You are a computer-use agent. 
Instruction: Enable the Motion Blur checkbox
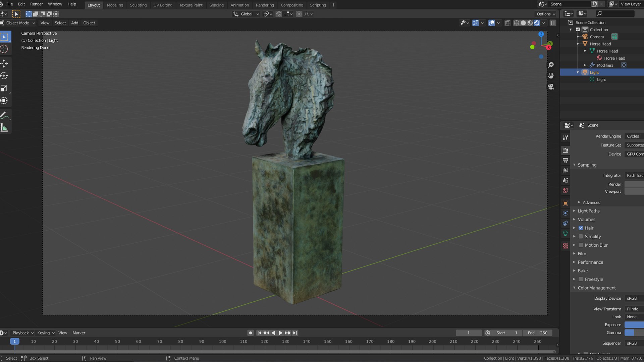pos(581,245)
